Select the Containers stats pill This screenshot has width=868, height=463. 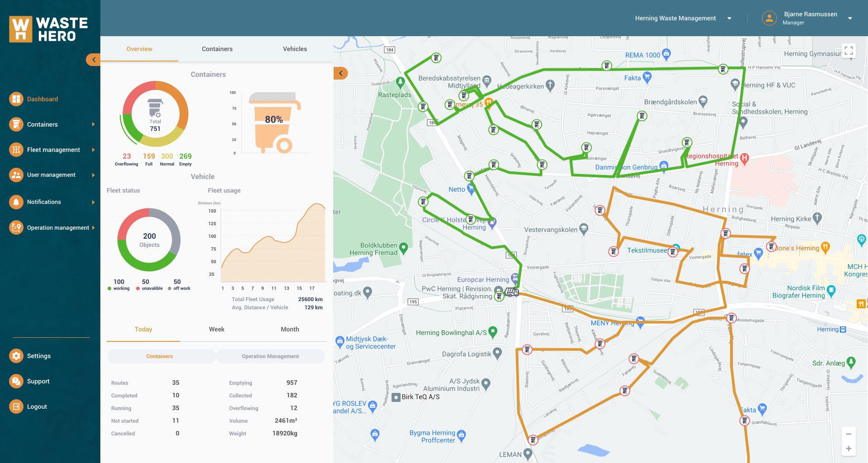(161, 356)
